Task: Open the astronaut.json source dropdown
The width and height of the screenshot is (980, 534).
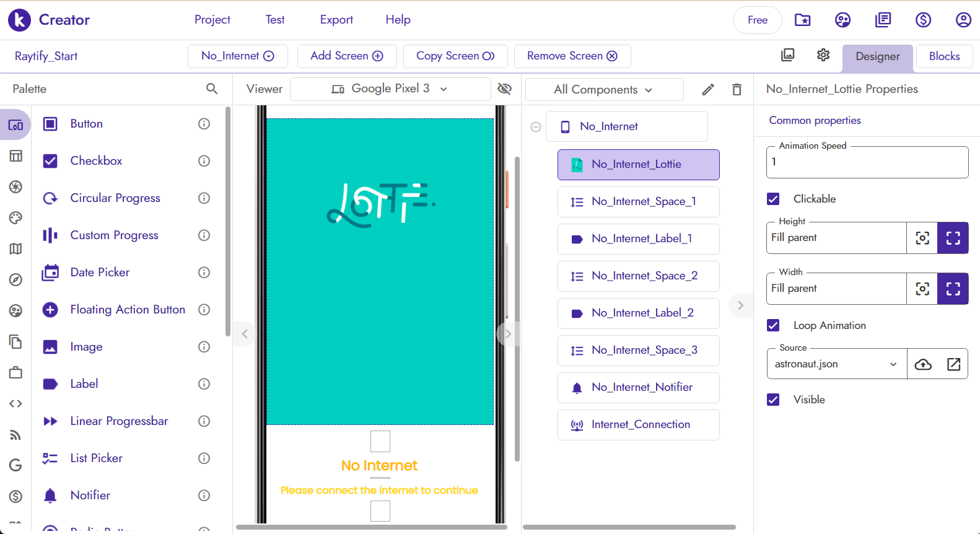Action: [x=836, y=364]
